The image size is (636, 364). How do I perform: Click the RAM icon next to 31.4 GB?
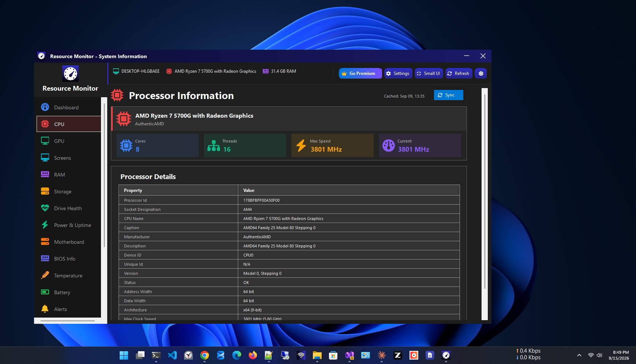click(x=266, y=71)
